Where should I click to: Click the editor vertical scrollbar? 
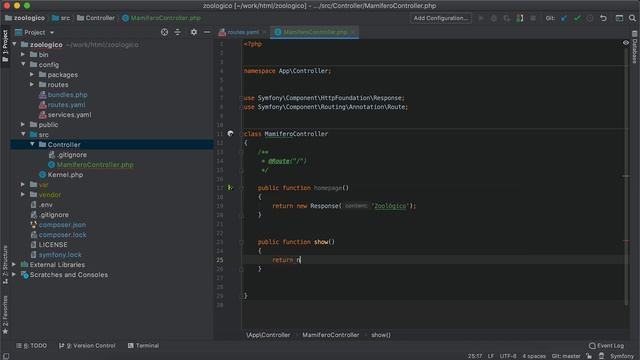pyautogui.click(x=626, y=176)
